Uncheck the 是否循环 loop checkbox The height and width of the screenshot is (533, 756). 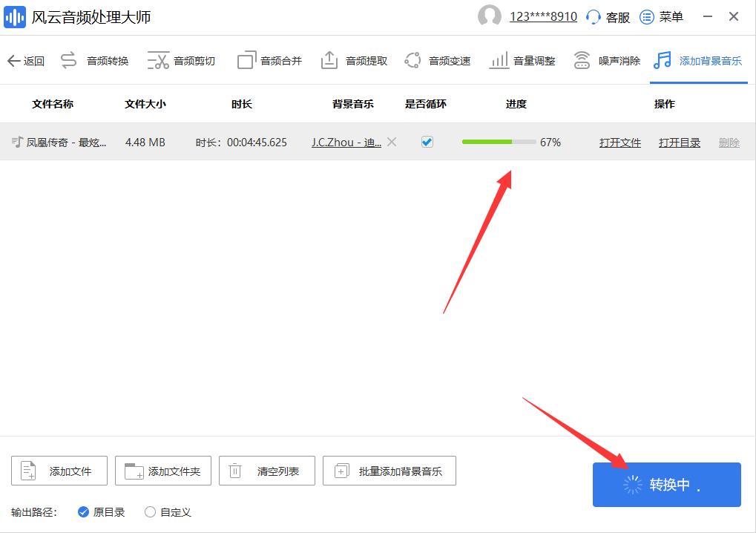coord(427,142)
